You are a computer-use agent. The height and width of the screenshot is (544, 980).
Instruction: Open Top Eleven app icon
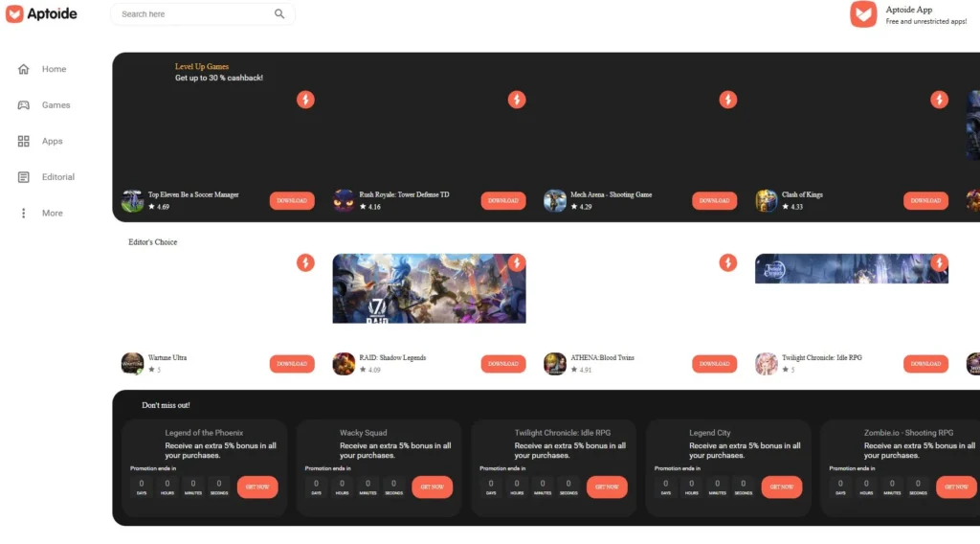point(132,201)
